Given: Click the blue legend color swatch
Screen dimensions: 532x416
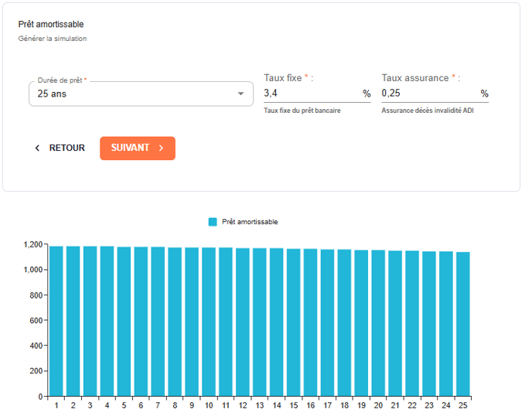Looking at the screenshot, I should 213,222.
